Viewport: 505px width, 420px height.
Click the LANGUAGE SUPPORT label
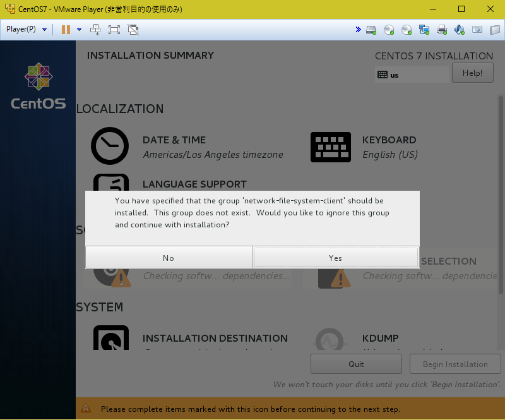[x=194, y=184]
